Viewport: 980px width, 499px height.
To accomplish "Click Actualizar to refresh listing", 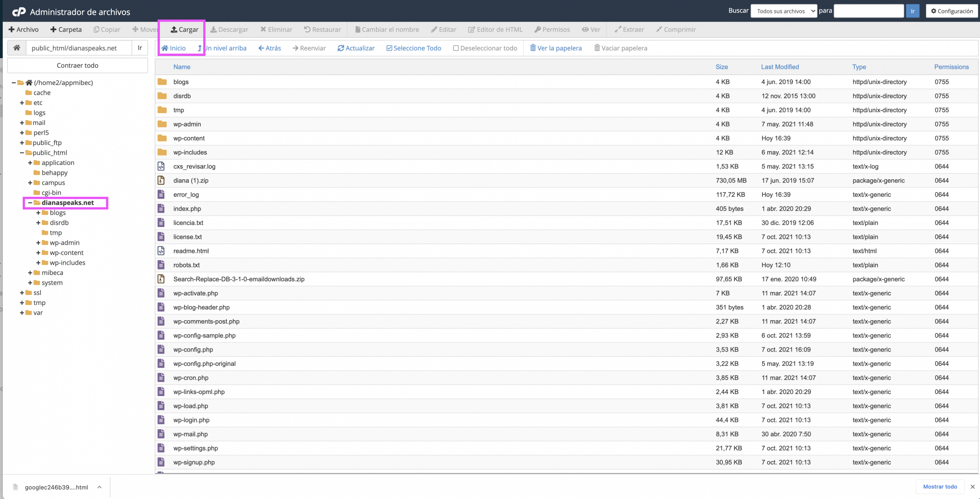I will [356, 48].
